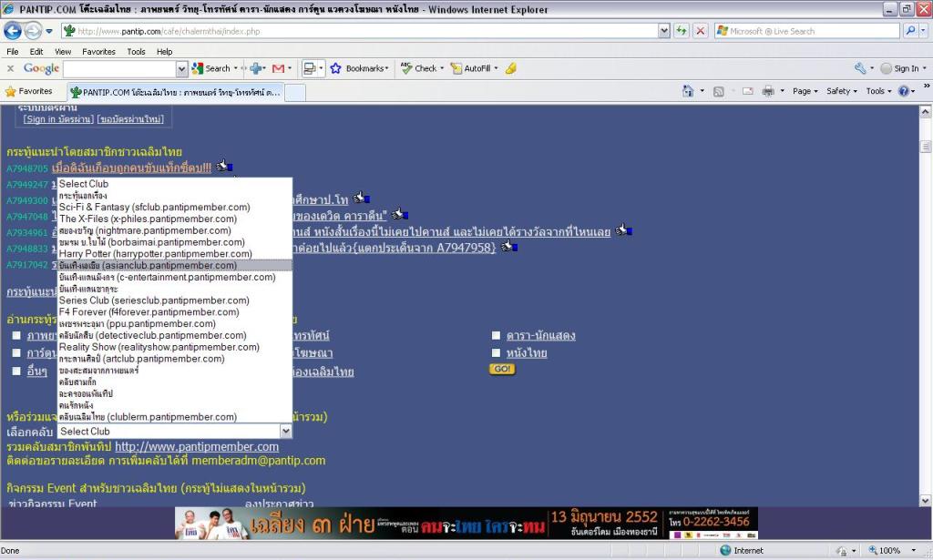Open the recent pages dropdown arrow
This screenshot has height=560, width=933.
point(49,31)
